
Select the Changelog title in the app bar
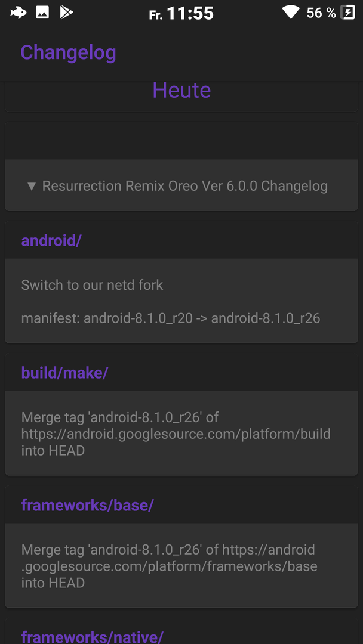[x=68, y=52]
